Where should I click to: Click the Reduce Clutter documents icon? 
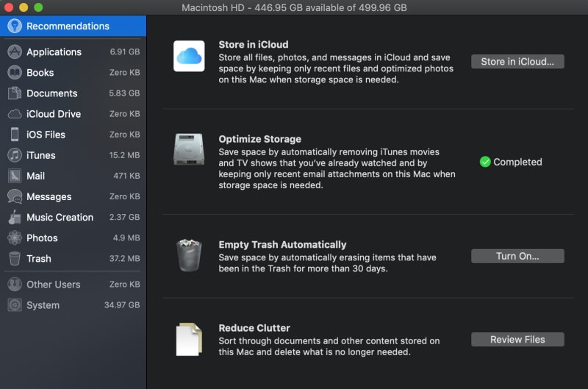point(189,339)
